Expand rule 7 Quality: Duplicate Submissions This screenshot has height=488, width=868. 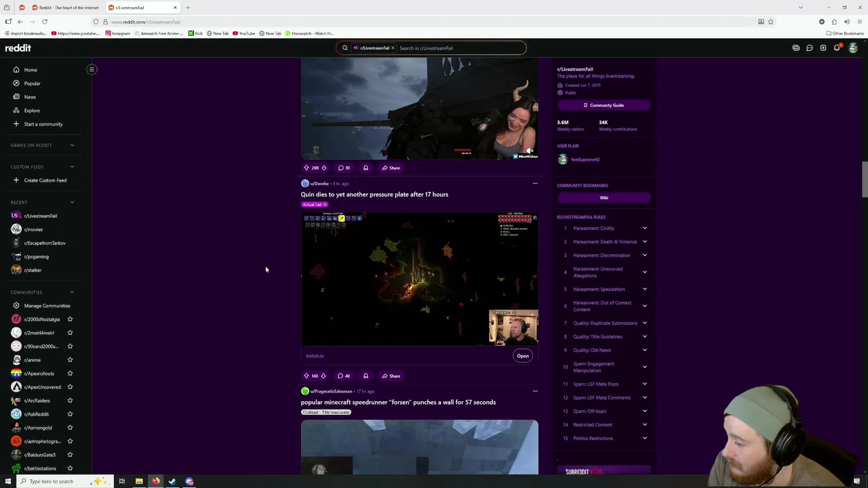(644, 323)
